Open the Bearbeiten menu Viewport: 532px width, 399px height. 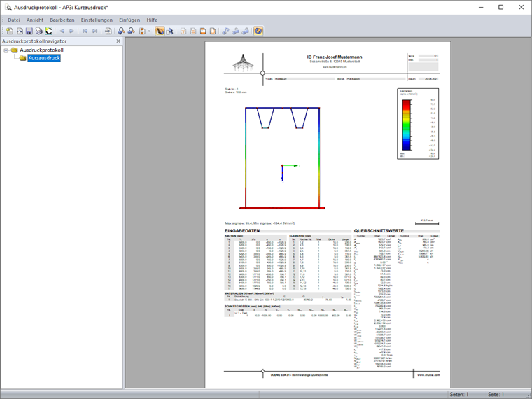[x=62, y=20]
